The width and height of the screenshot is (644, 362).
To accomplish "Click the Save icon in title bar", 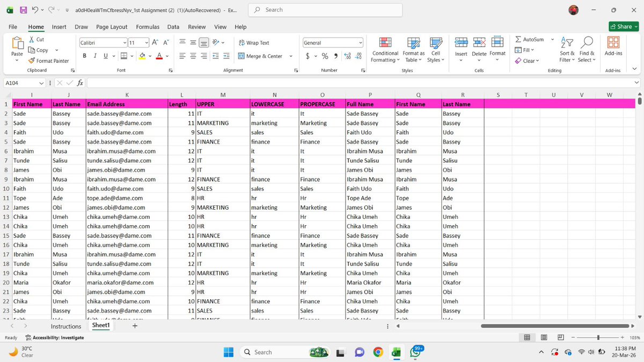I will tap(23, 10).
